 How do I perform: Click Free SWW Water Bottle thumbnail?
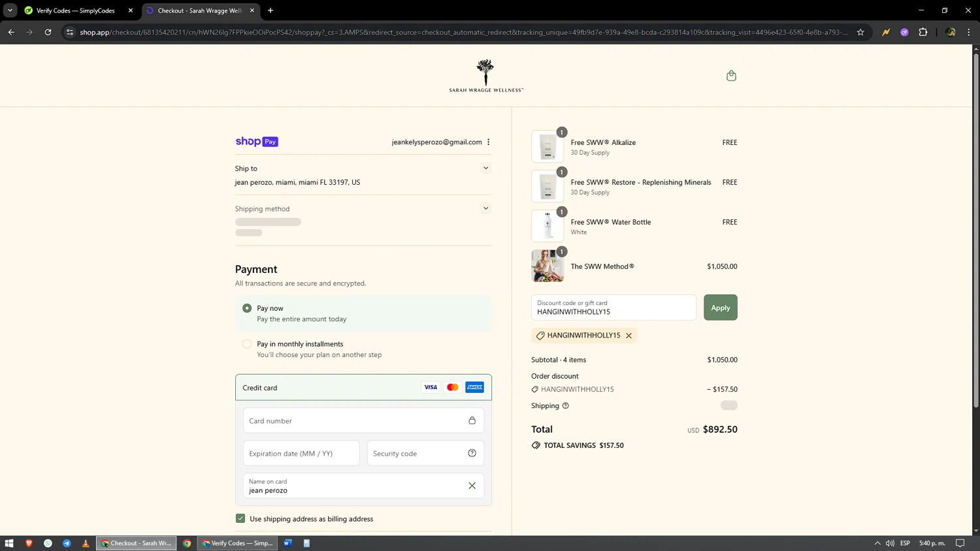[547, 226]
